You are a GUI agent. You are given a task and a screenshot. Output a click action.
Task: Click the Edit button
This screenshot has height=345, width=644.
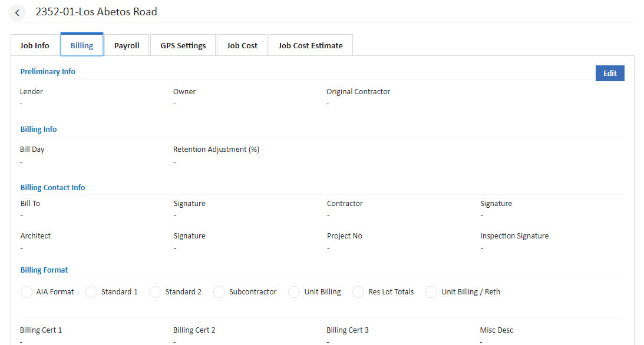(x=610, y=73)
